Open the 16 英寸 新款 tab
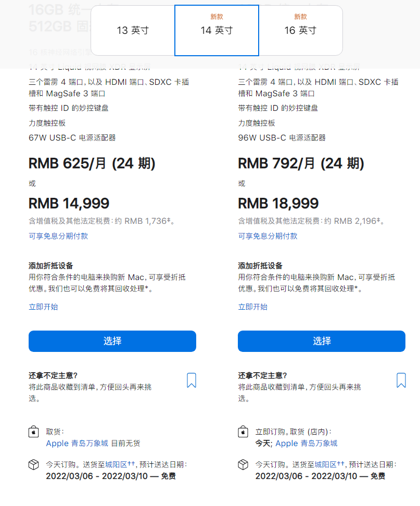The width and height of the screenshot is (420, 506). click(300, 30)
